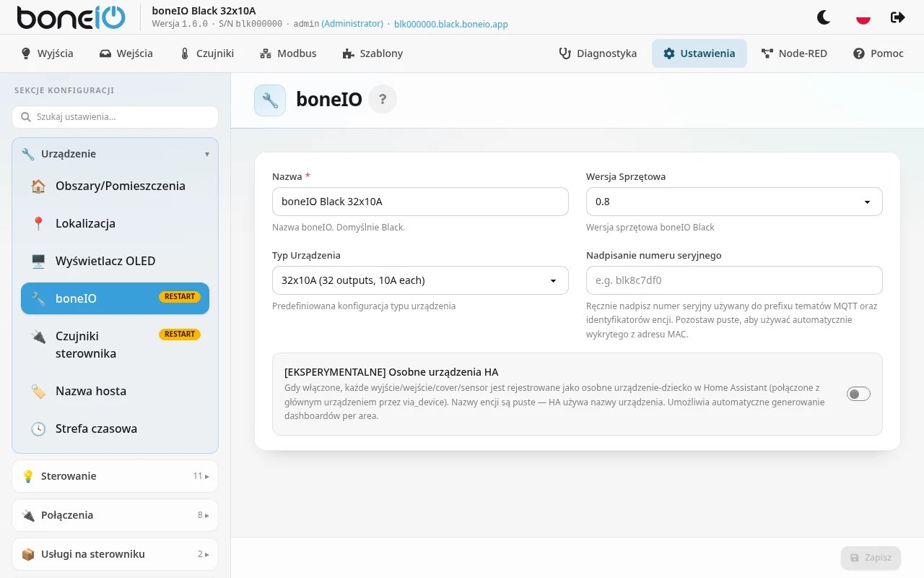The width and height of the screenshot is (924, 578).
Task: Go to the Czujniki tab
Action: 206,53
